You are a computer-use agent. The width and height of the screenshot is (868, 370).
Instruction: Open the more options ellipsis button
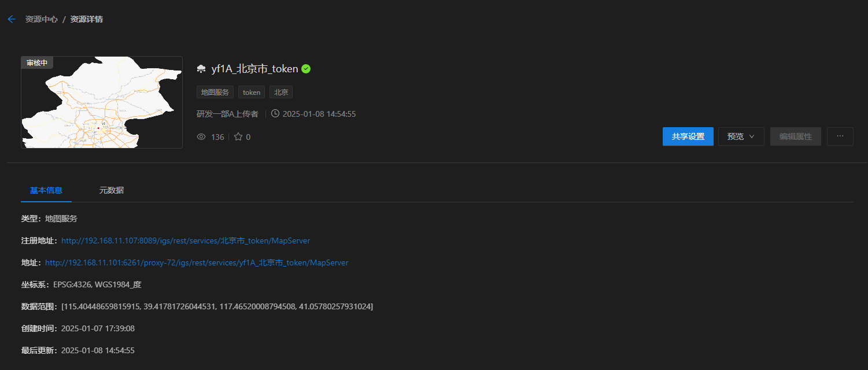click(840, 136)
